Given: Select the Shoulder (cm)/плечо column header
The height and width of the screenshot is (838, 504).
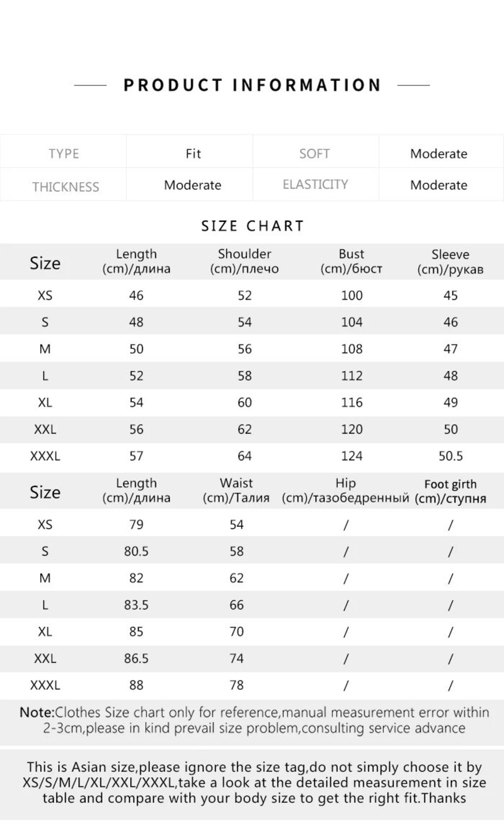Looking at the screenshot, I should pos(244,261).
